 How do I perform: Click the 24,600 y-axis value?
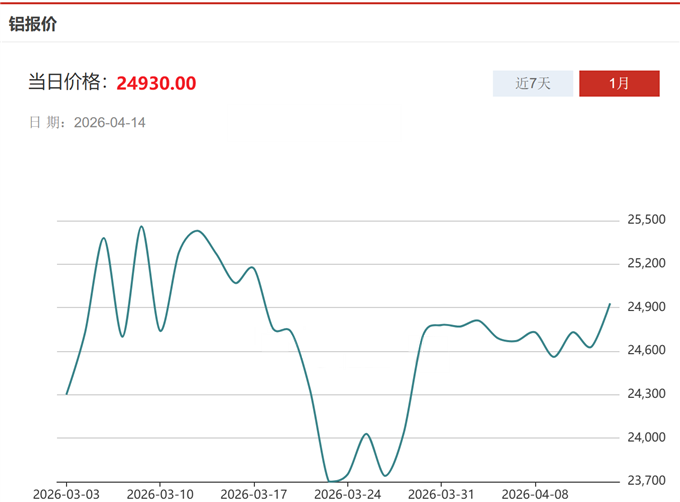(x=646, y=350)
